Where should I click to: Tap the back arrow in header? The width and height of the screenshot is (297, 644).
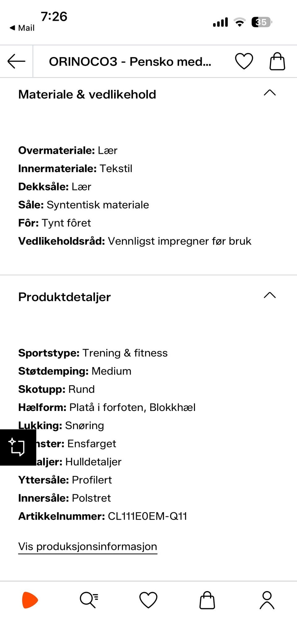(x=16, y=61)
